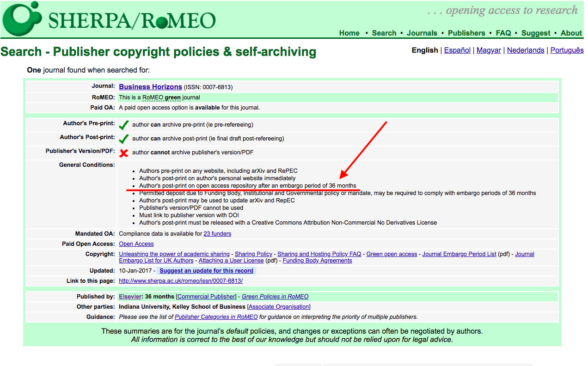Open the Publisher Categories in RoMEO link
The width and height of the screenshot is (588, 366).
point(216,317)
